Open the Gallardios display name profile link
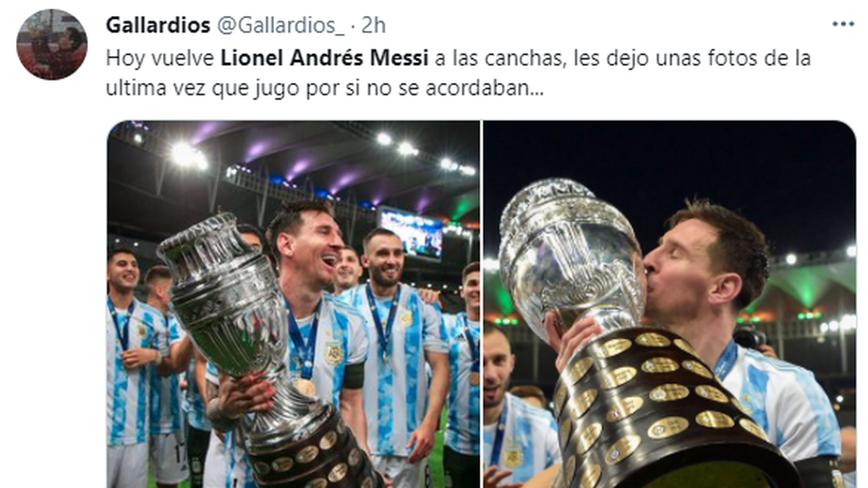Image resolution: width=868 pixels, height=488 pixels. [156, 25]
